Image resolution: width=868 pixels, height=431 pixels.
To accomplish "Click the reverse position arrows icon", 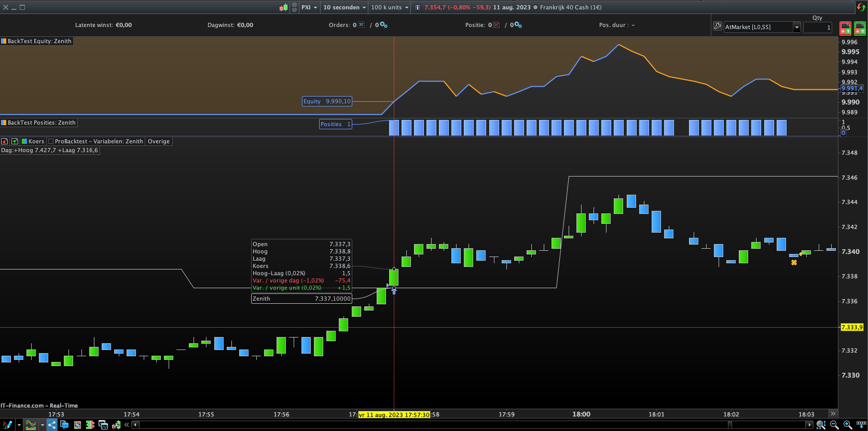I will point(861,7).
